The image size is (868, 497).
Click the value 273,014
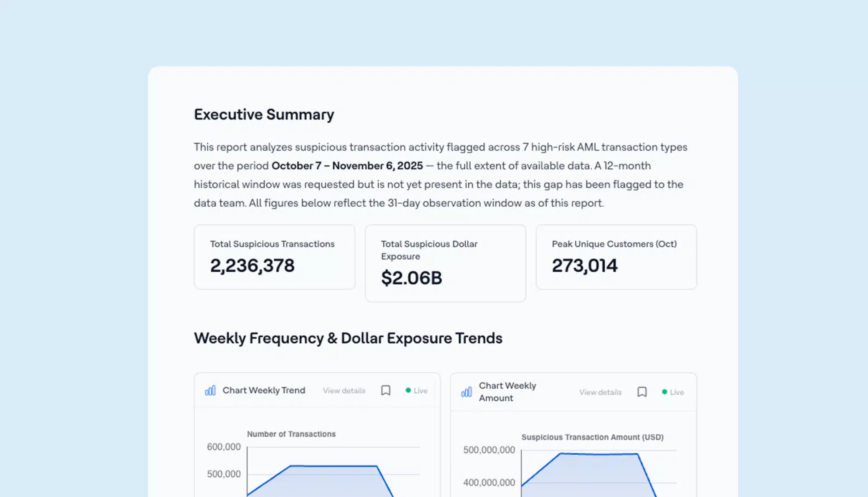[x=584, y=266]
